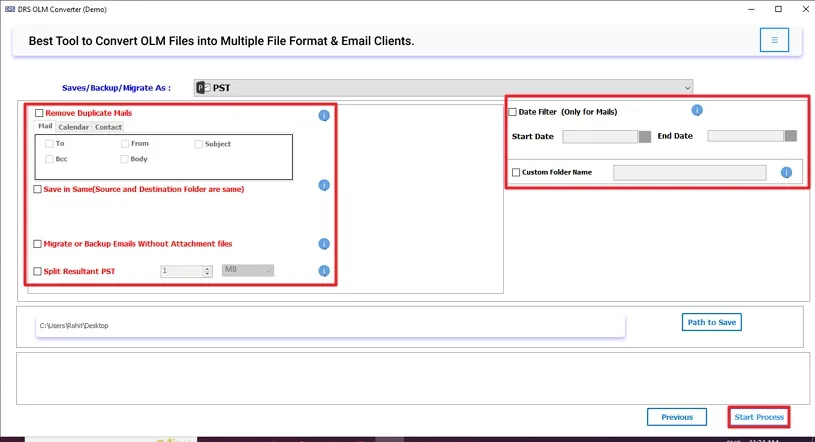
Task: Click the split size number field
Action: pyautogui.click(x=181, y=271)
